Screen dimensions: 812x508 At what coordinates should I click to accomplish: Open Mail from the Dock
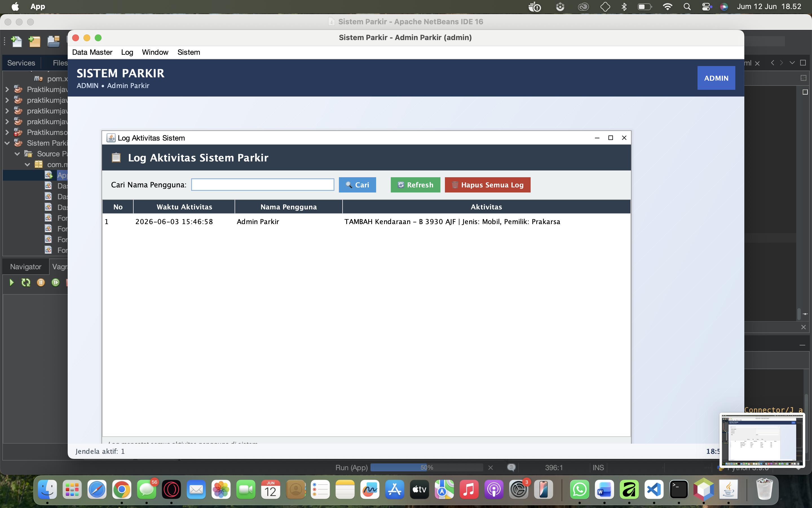tap(196, 490)
